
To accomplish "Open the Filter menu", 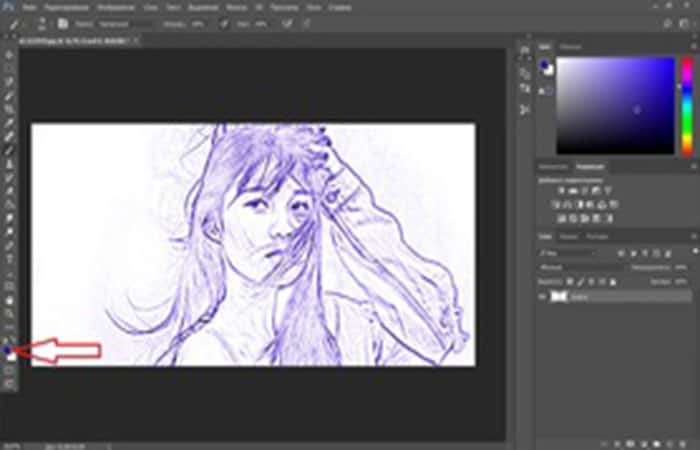I will pos(236,8).
